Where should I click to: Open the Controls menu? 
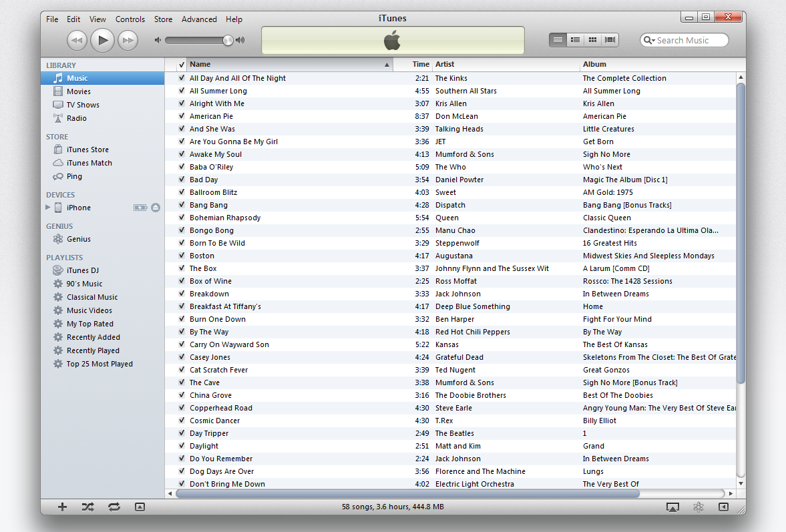coord(130,19)
